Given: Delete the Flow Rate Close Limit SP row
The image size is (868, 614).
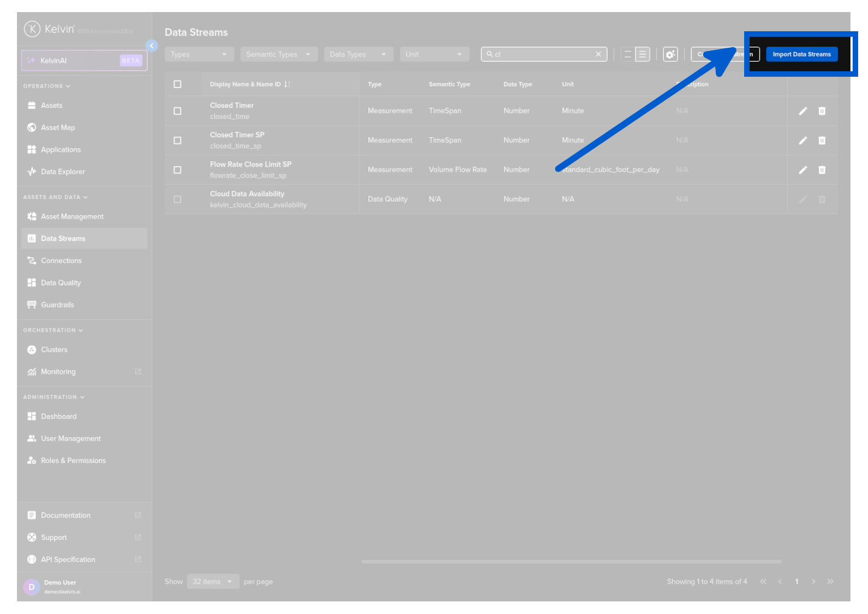Looking at the screenshot, I should point(821,170).
